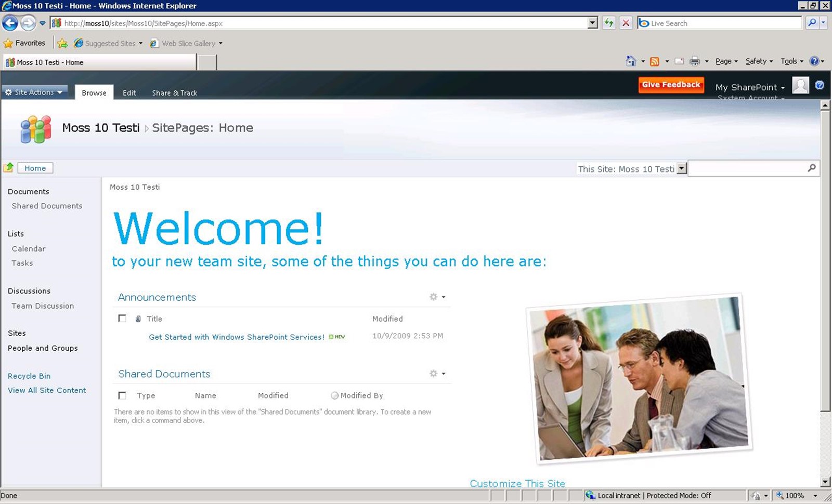Select the Modified By column radio button
832x504 pixels.
click(x=334, y=395)
